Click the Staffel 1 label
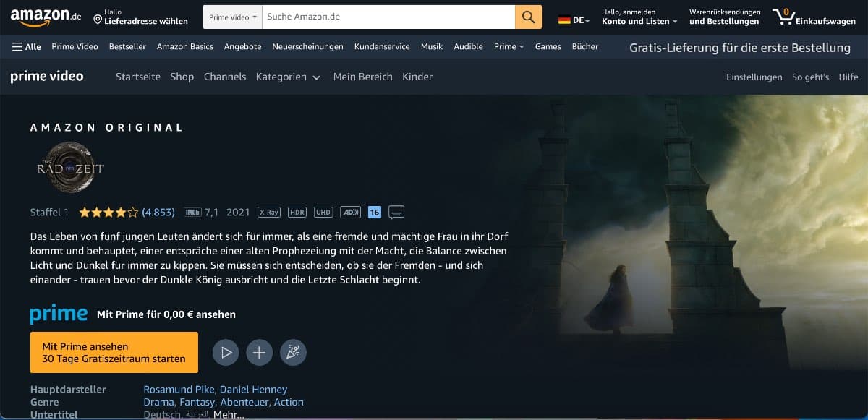The height and width of the screenshot is (420, 868). pos(49,213)
